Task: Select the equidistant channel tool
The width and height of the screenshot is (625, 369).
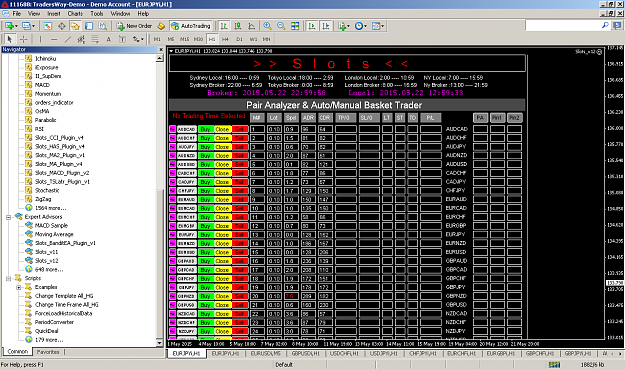Action: (81, 39)
